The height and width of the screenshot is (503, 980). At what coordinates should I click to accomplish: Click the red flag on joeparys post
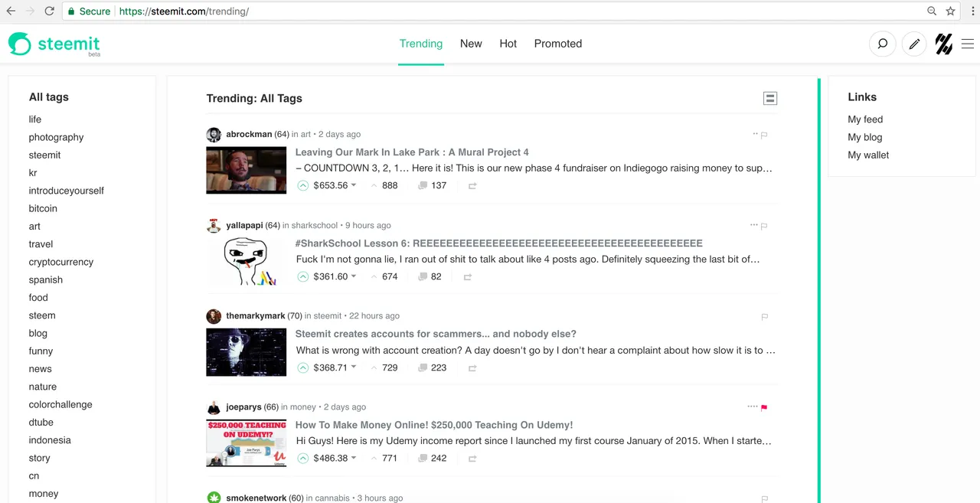pyautogui.click(x=764, y=407)
